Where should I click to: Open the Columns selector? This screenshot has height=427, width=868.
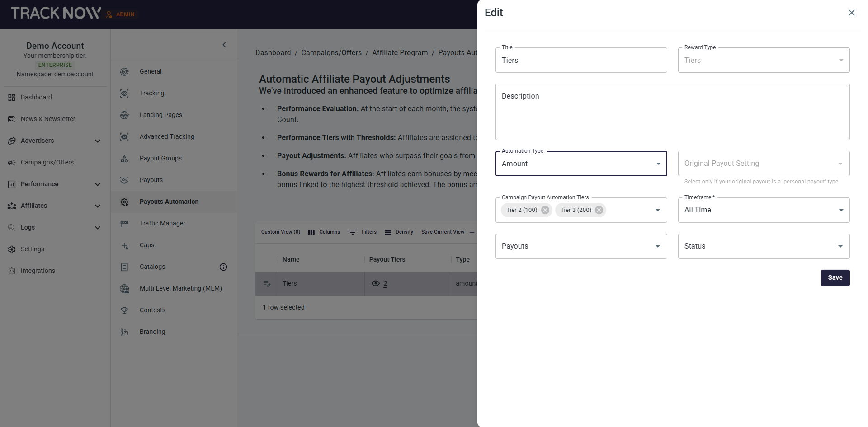(x=324, y=232)
